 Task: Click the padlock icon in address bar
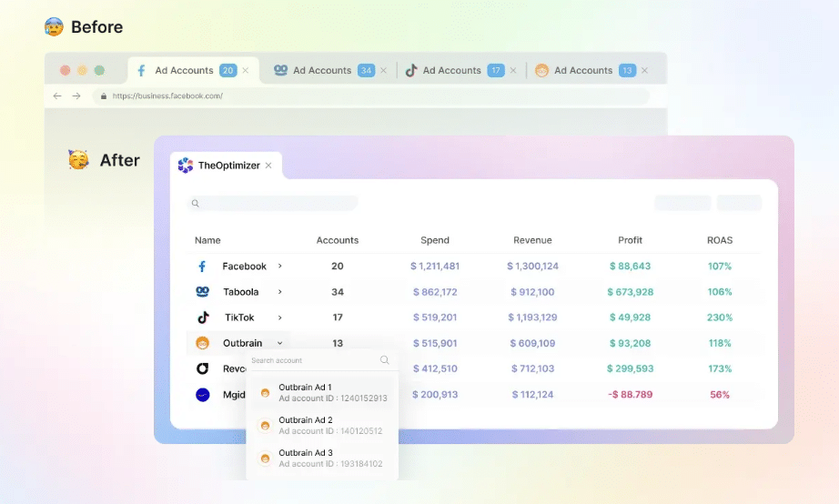click(103, 96)
